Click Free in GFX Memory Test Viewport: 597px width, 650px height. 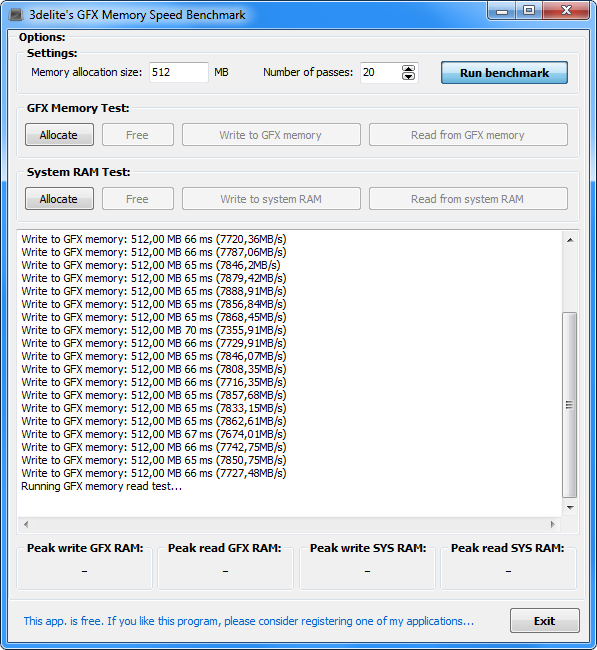point(138,135)
